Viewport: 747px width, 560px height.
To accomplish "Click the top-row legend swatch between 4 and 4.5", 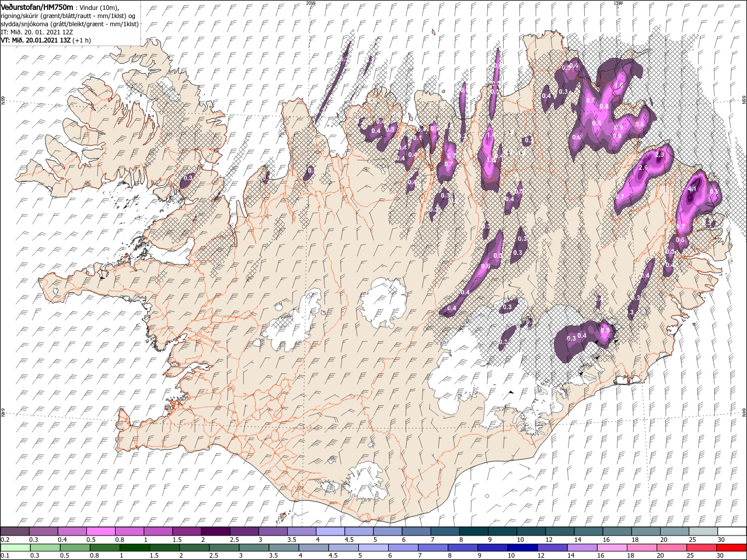I will click(x=330, y=531).
